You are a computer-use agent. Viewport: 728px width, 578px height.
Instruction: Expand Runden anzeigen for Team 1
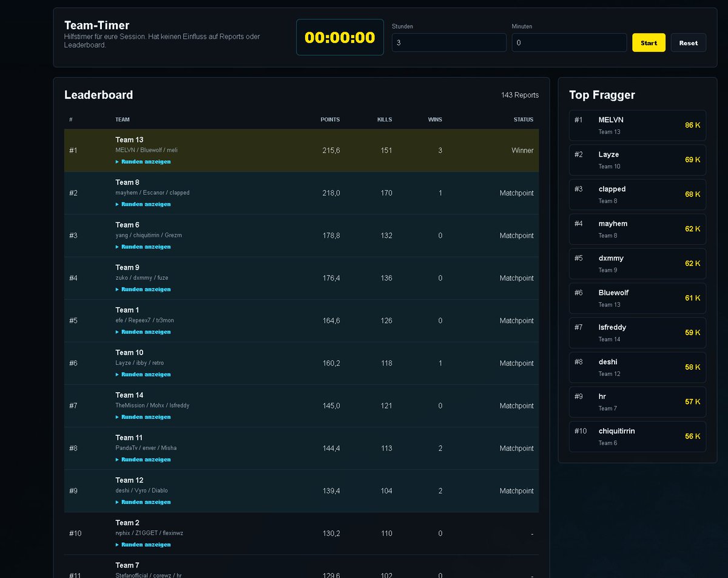pos(143,332)
